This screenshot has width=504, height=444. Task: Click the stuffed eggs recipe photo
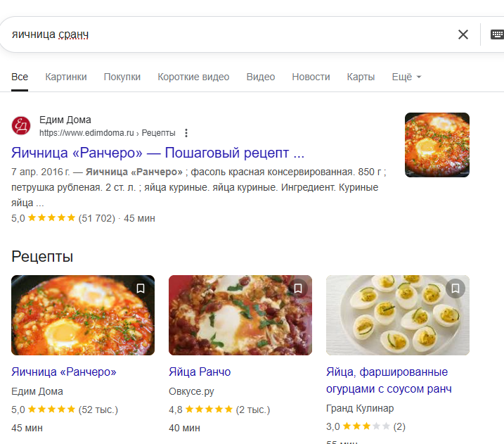pos(397,315)
